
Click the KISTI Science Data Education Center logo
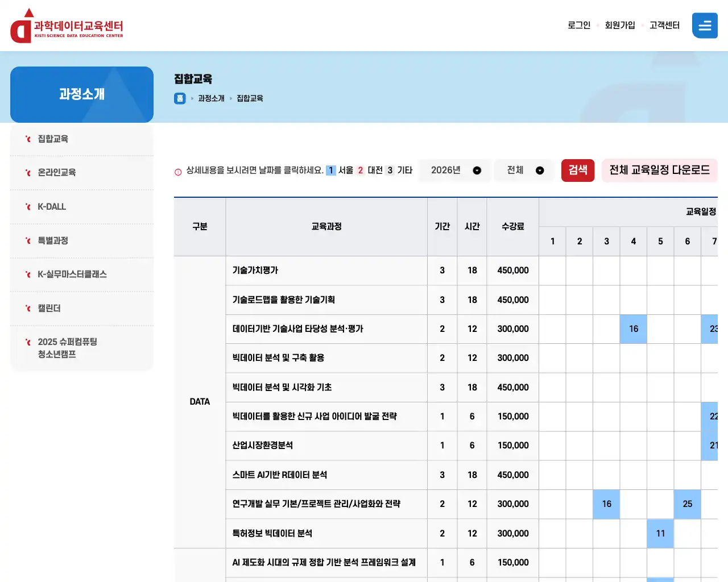coord(67,26)
